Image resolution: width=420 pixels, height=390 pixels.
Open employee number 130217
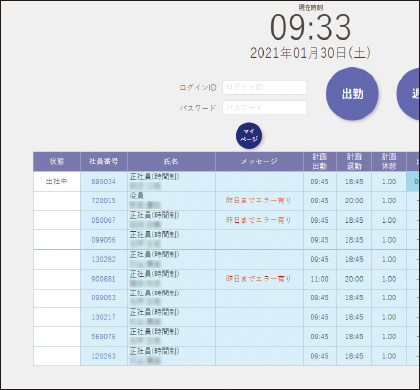[x=104, y=317]
